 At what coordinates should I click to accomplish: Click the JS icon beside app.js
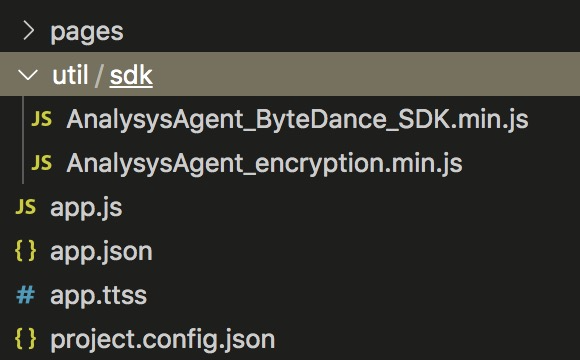26,206
